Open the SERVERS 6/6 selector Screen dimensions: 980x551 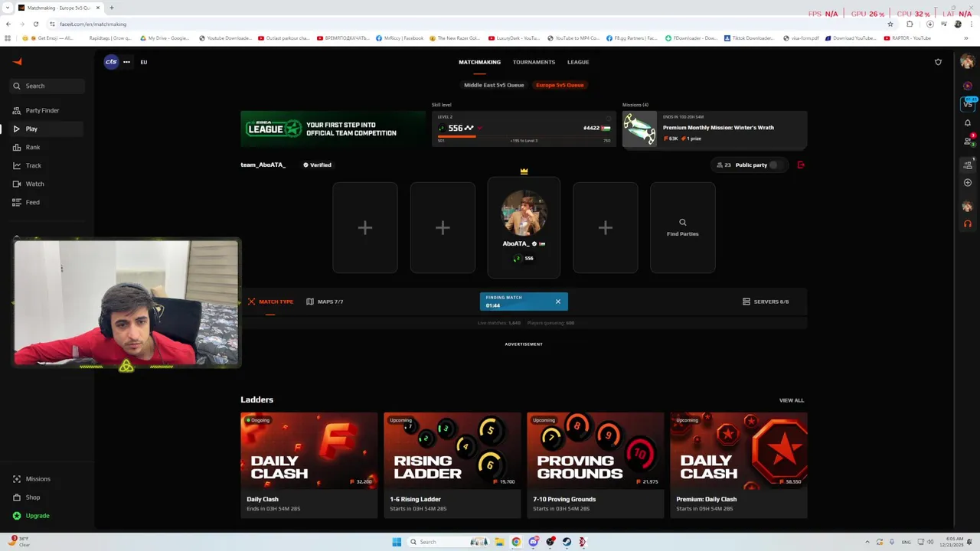[x=766, y=302]
